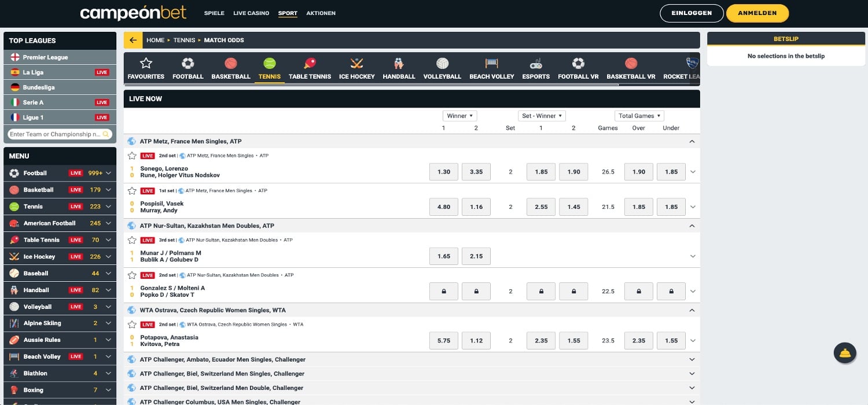
Task: Expand the Ice Hockey sidebar menu item
Action: pyautogui.click(x=108, y=256)
